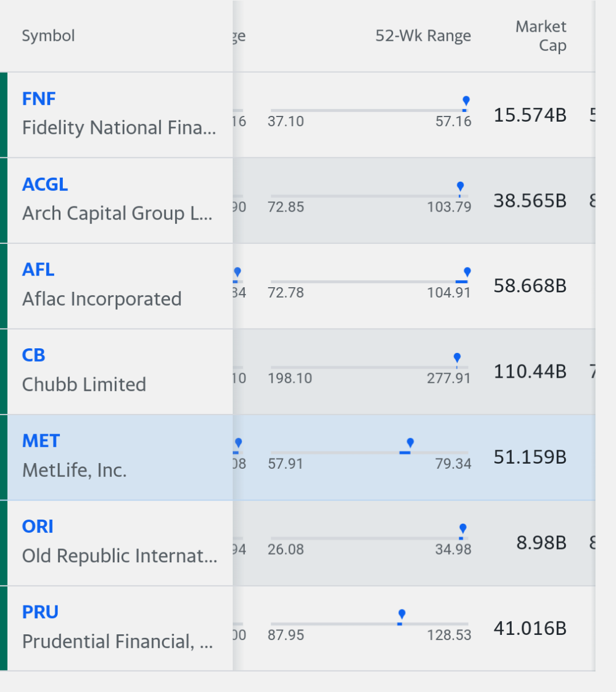Click FNF 52-week range marker pin
Screen dimensions: 616x692
coord(466,101)
